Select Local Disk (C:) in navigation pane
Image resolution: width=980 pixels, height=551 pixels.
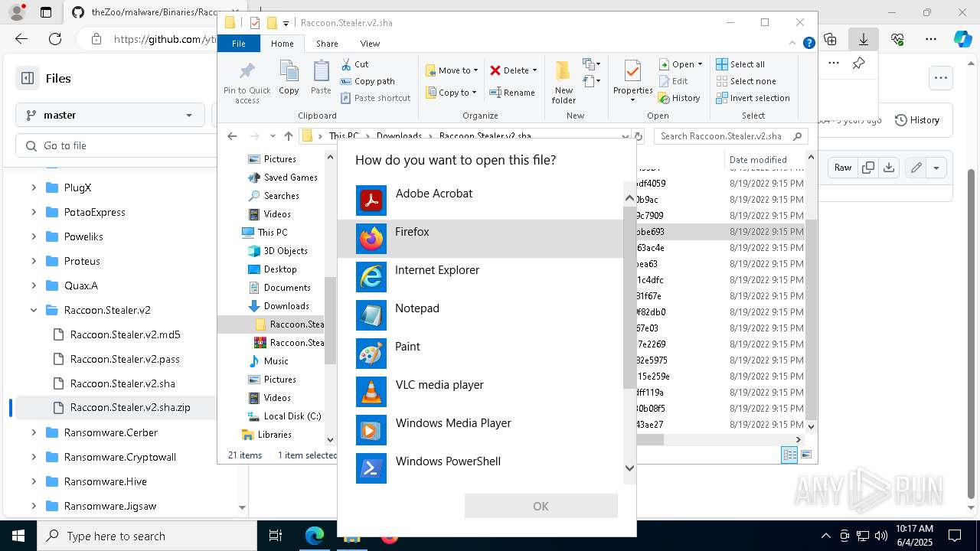(284, 416)
